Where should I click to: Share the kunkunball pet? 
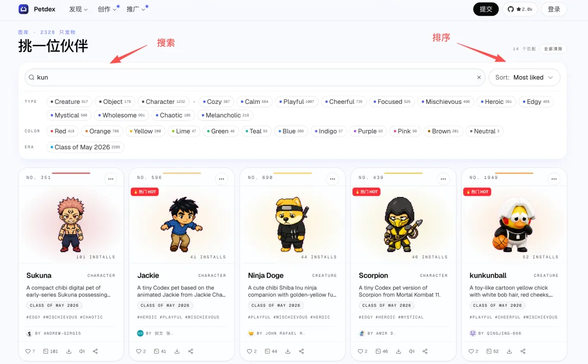(523, 351)
